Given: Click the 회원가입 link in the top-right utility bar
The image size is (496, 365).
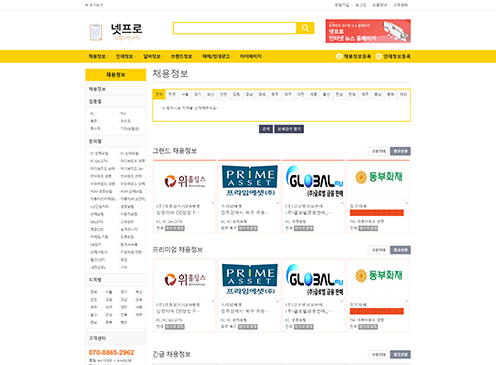Looking at the screenshot, I should click(x=342, y=5).
